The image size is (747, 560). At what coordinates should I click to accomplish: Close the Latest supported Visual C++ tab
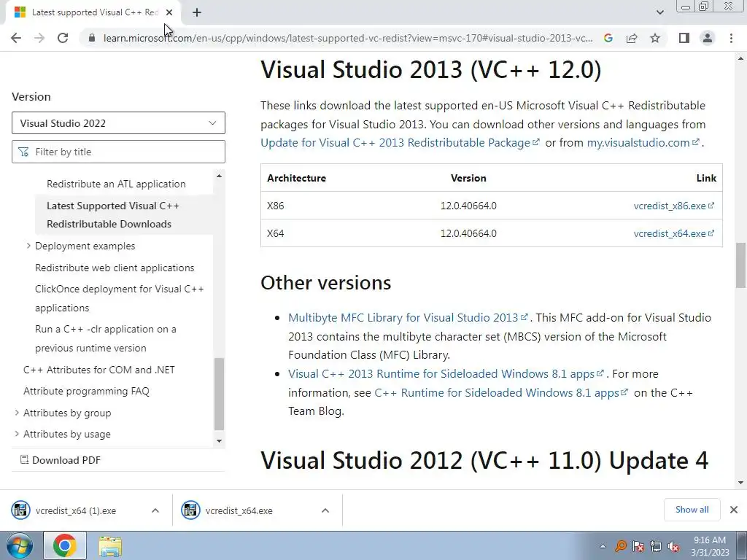coord(169,12)
